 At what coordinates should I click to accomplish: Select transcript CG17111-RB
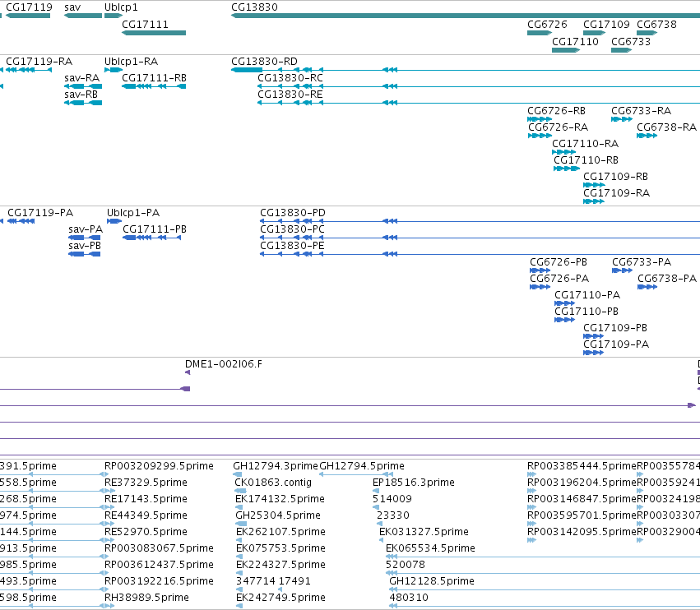pos(154,77)
